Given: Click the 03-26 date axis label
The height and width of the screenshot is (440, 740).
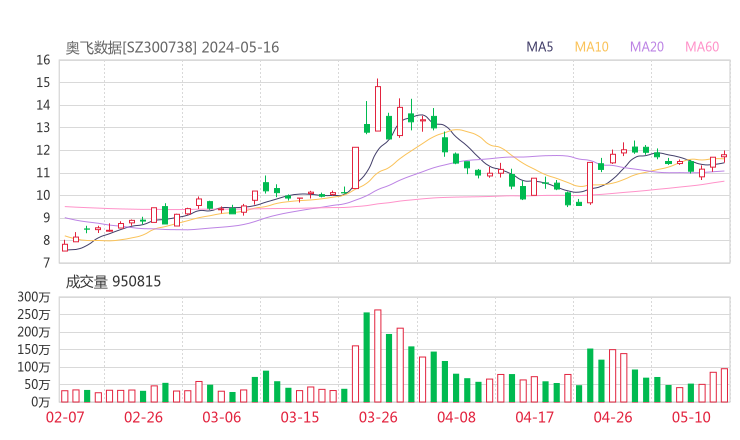Looking at the screenshot, I should (x=378, y=417).
